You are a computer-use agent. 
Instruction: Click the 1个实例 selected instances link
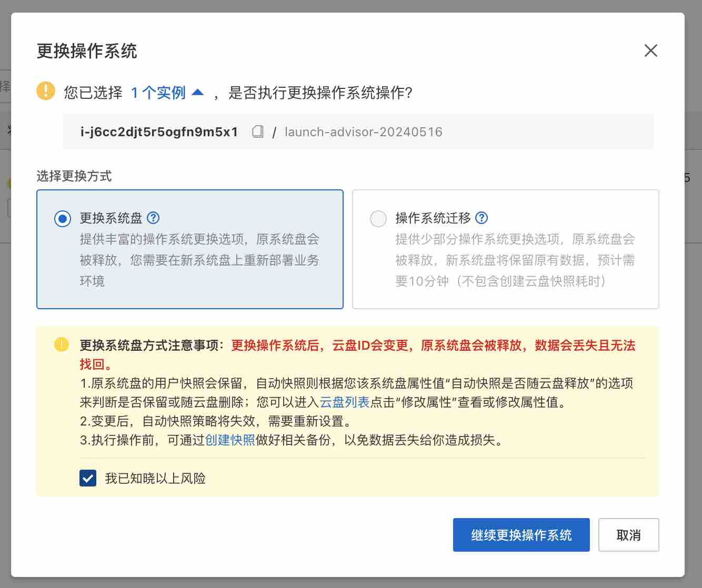pyautogui.click(x=158, y=93)
